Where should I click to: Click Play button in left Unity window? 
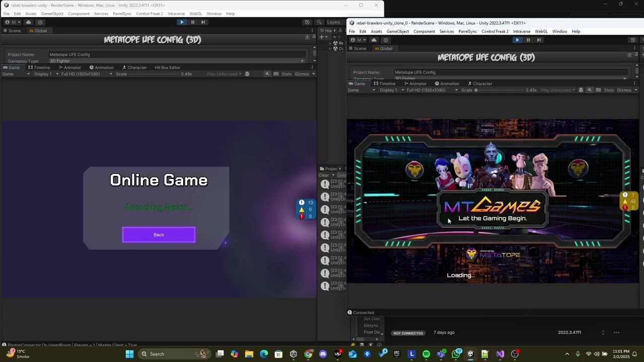click(x=182, y=22)
